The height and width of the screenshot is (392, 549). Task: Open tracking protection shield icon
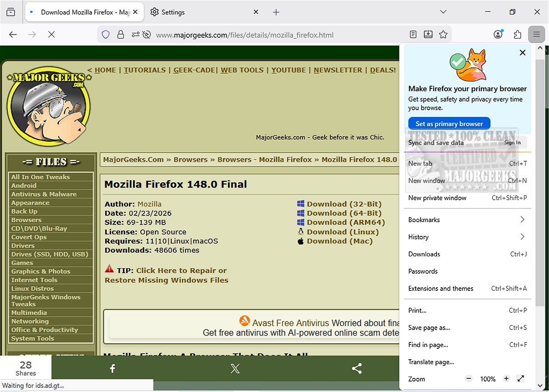click(106, 35)
